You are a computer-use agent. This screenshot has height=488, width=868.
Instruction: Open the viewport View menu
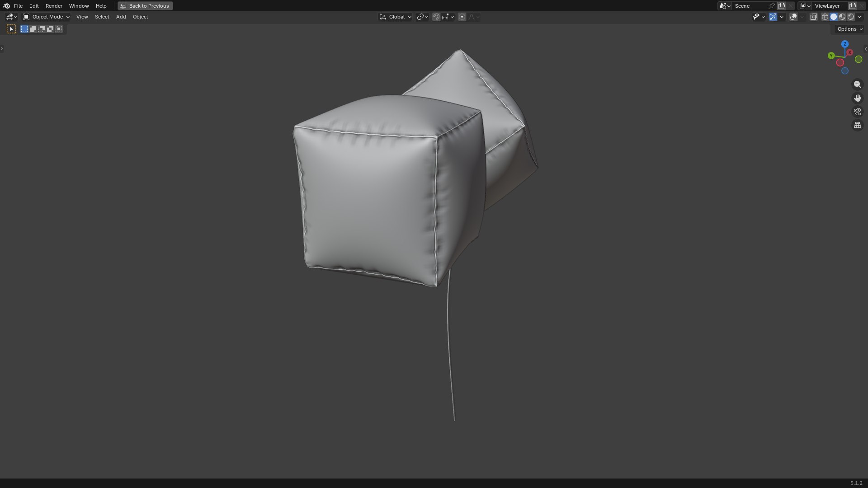pyautogui.click(x=82, y=17)
